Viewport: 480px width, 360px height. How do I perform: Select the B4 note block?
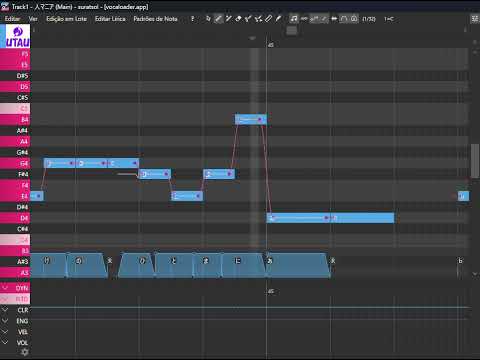tap(251, 119)
